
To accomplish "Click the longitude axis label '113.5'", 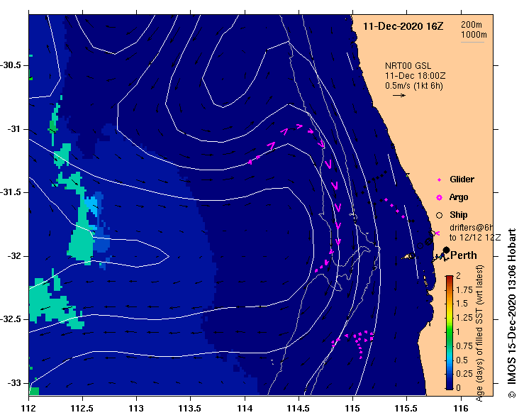I will tap(191, 408).
